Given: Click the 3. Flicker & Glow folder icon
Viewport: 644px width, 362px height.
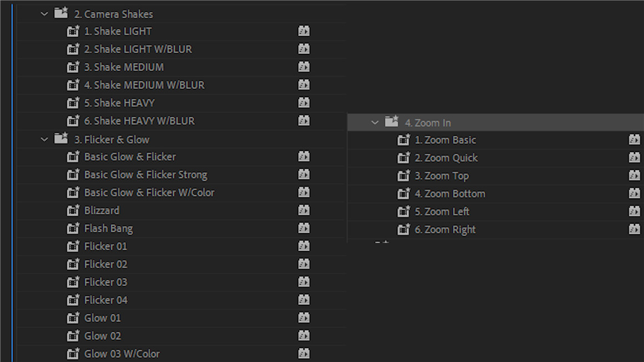Looking at the screenshot, I should 61,138.
